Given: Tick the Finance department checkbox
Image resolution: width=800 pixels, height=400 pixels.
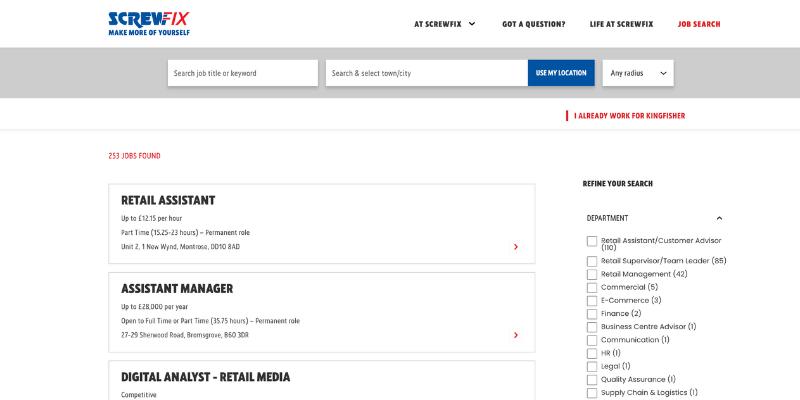Looking at the screenshot, I should point(592,314).
